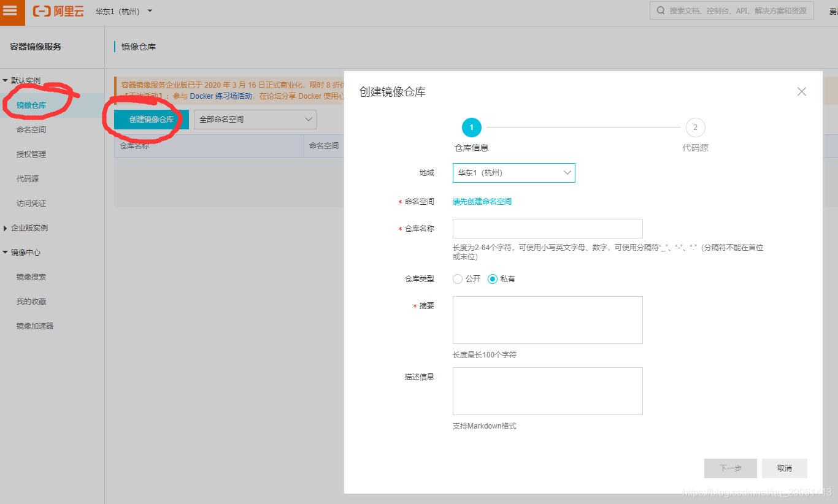Click the Docker 练习场活动 link in banner

221,96
